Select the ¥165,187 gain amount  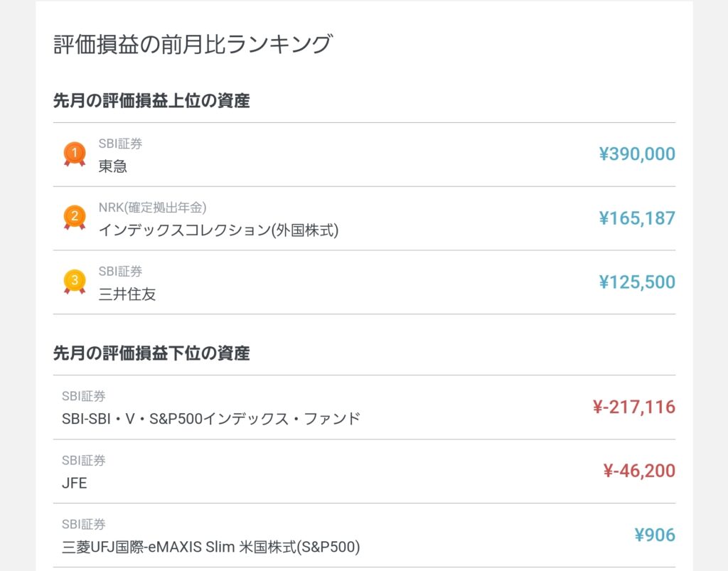tap(636, 218)
